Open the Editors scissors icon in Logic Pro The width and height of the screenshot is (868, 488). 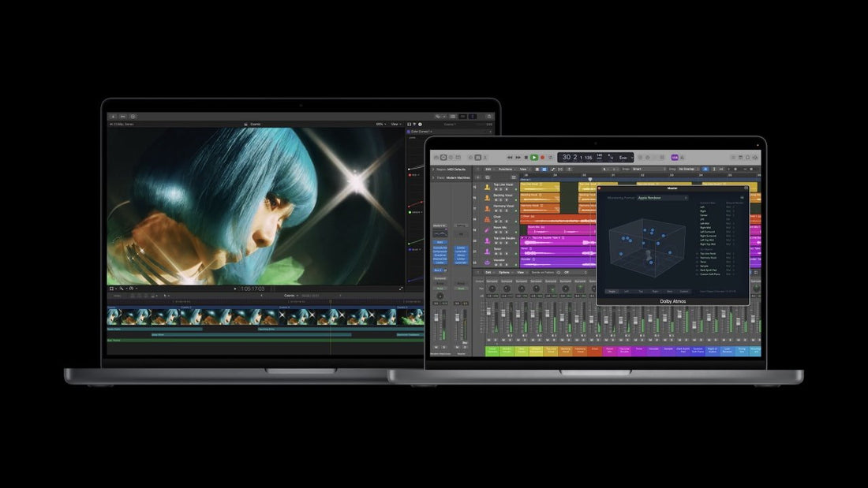[485, 157]
